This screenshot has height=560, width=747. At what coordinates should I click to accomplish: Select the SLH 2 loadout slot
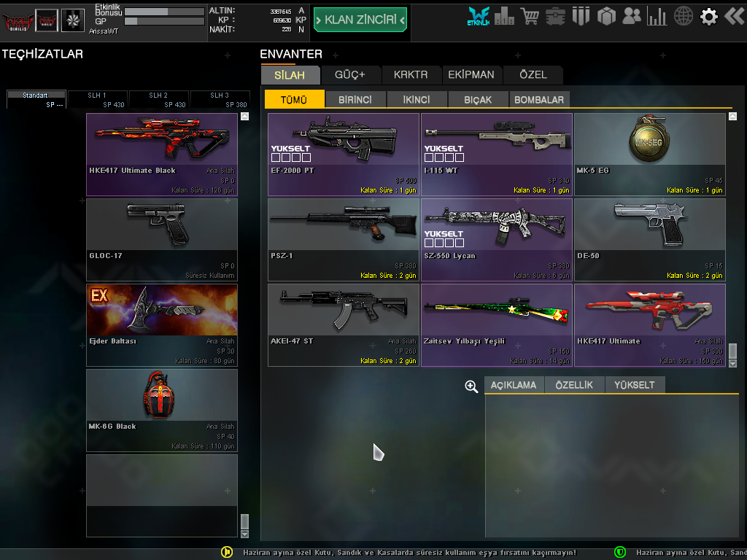(x=159, y=99)
